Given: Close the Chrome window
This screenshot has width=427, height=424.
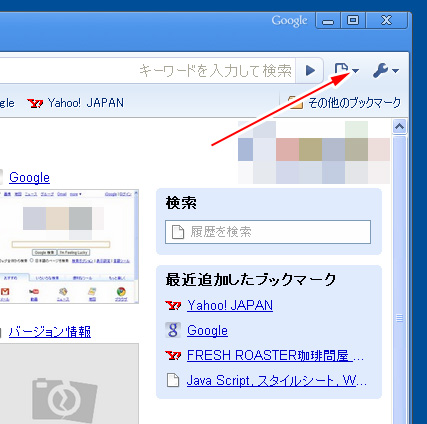Looking at the screenshot, I should pos(386,21).
